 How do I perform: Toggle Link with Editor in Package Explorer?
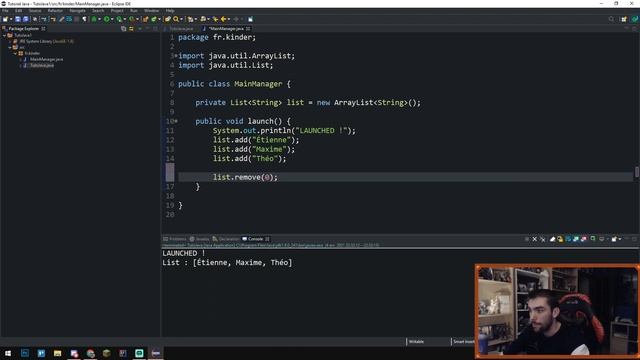pos(131,29)
